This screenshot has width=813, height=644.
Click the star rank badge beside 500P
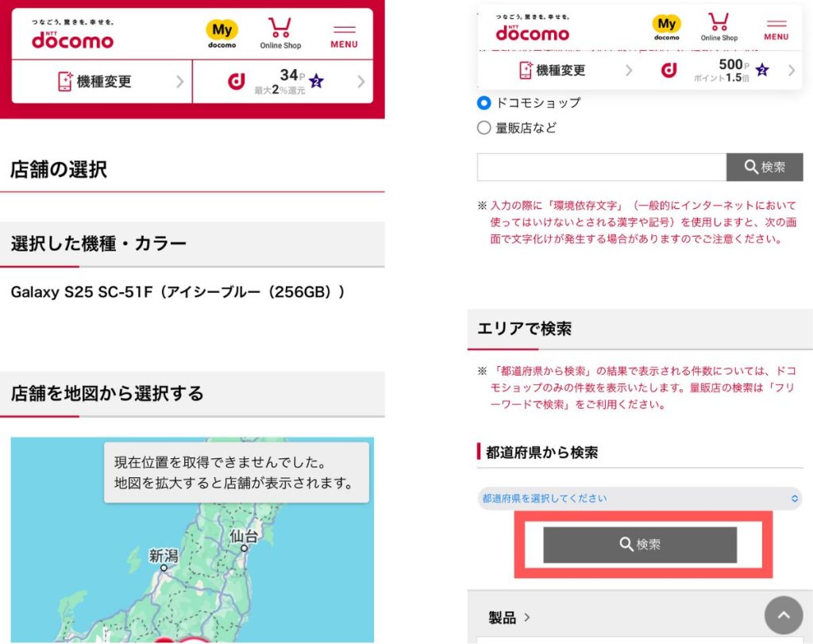[762, 70]
